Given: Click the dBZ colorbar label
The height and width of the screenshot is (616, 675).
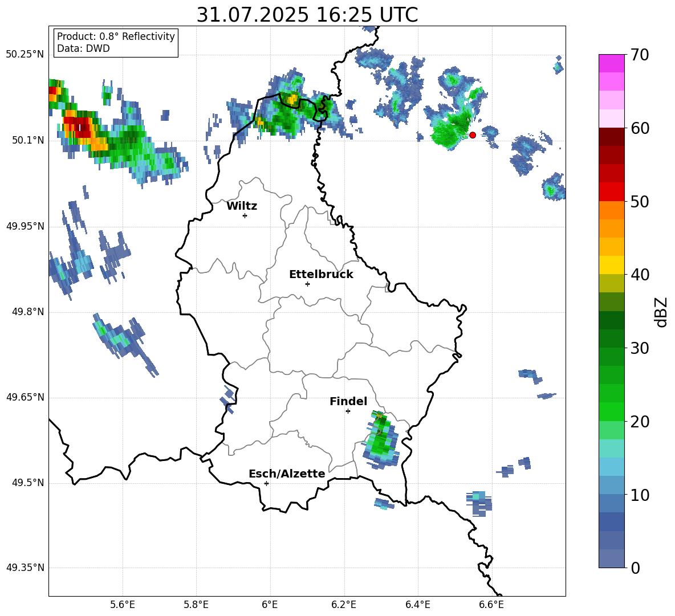Looking at the screenshot, I should (x=661, y=312).
